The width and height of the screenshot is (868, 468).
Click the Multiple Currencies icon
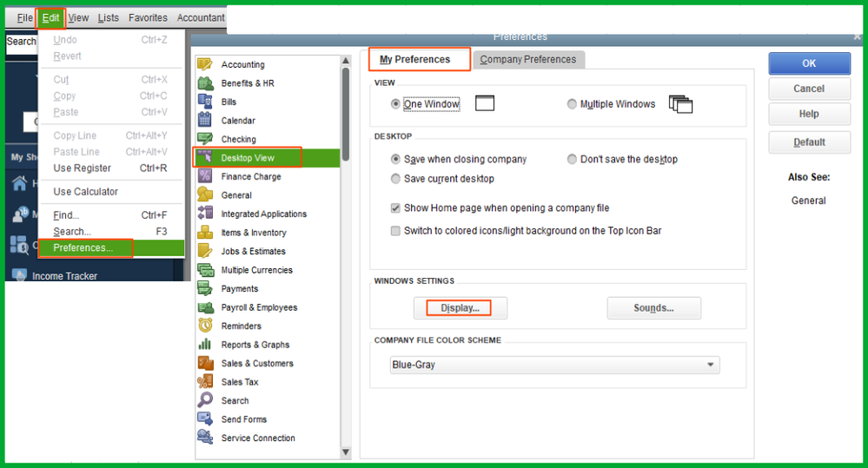point(205,270)
